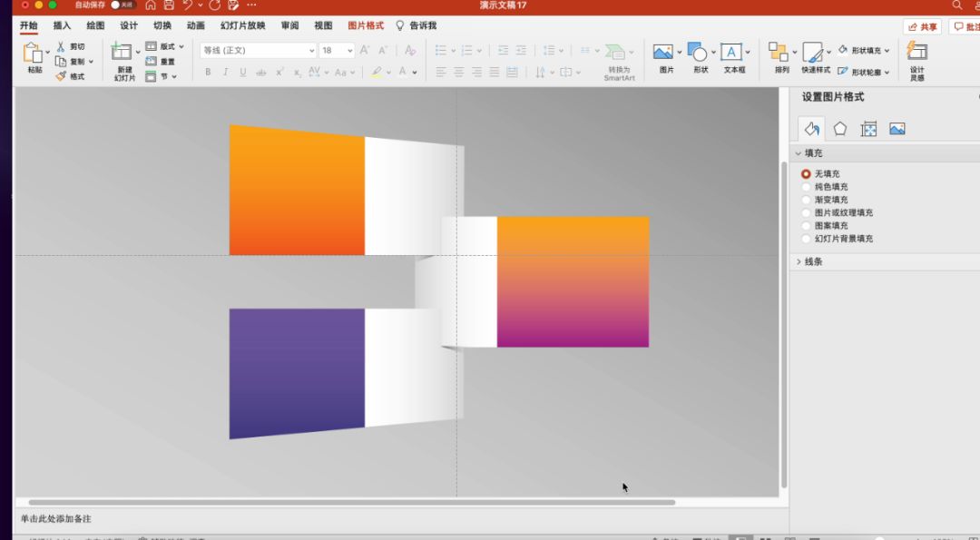The width and height of the screenshot is (980, 540).
Task: Click the Reset (重置) slide icon
Action: coord(152,61)
